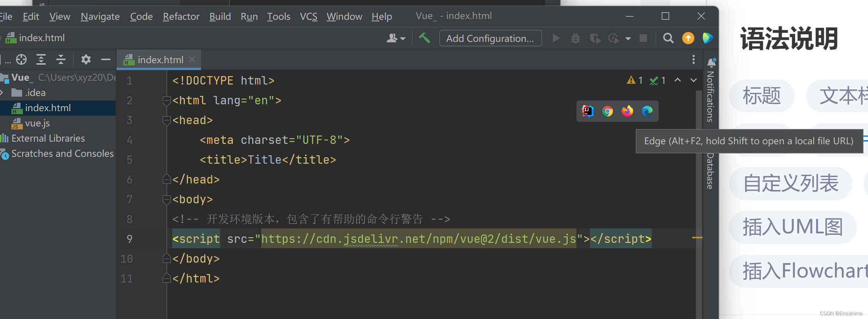Toggle fold marker on closing head line
Screen dimensions: 868x319
(x=166, y=179)
